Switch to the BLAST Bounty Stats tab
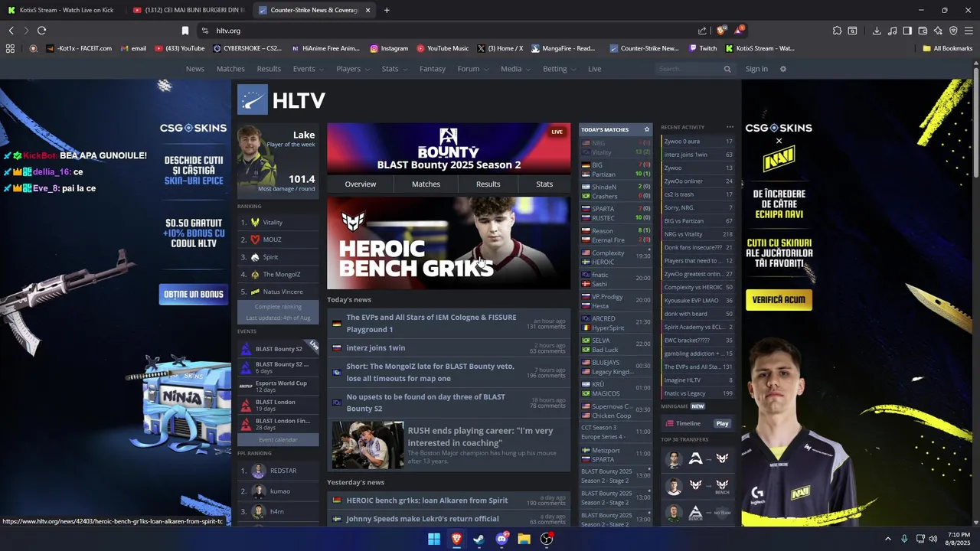The height and width of the screenshot is (551, 980). coord(544,184)
